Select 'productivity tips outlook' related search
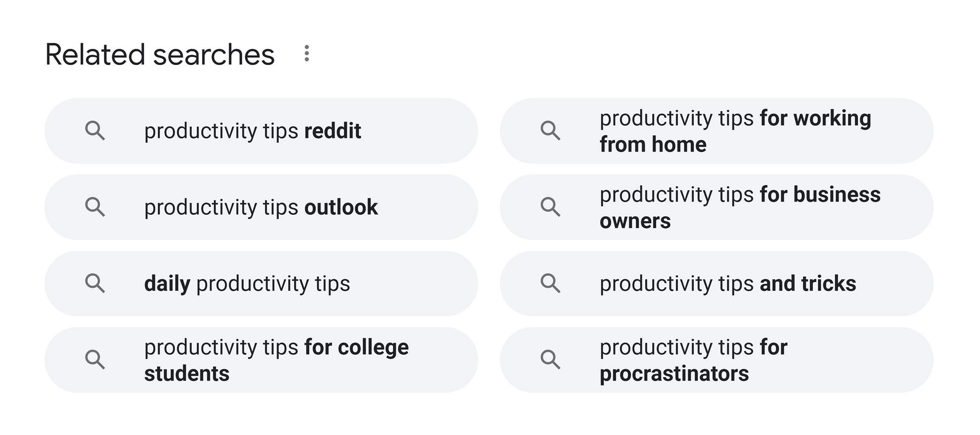 pyautogui.click(x=261, y=207)
